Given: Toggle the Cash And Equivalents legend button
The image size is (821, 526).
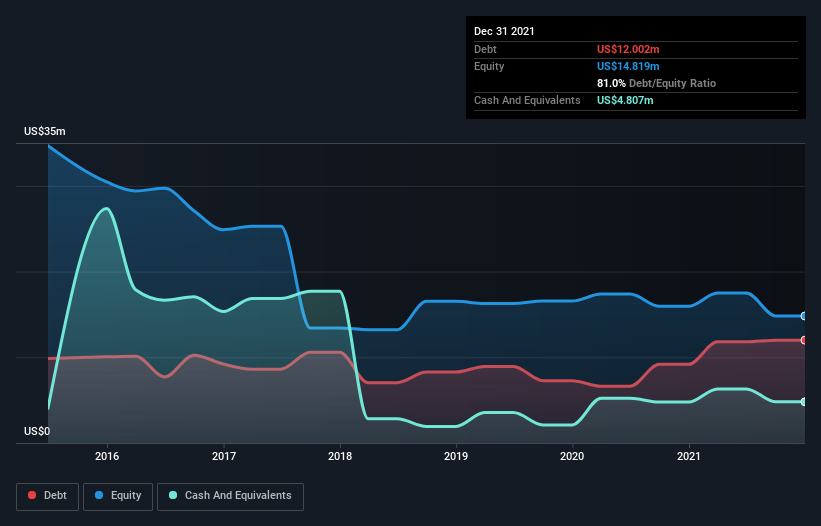Looking at the screenshot, I should 230,496.
